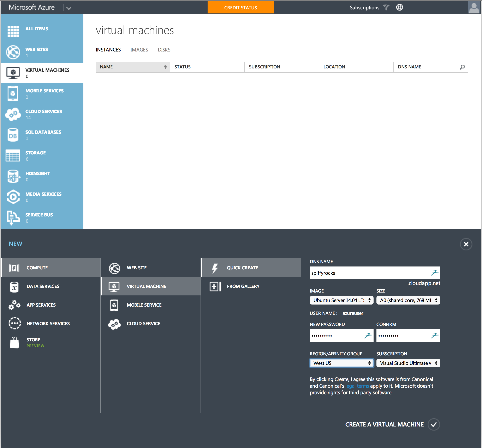Open the Media Services play icon
The image size is (482, 448).
coord(13,197)
